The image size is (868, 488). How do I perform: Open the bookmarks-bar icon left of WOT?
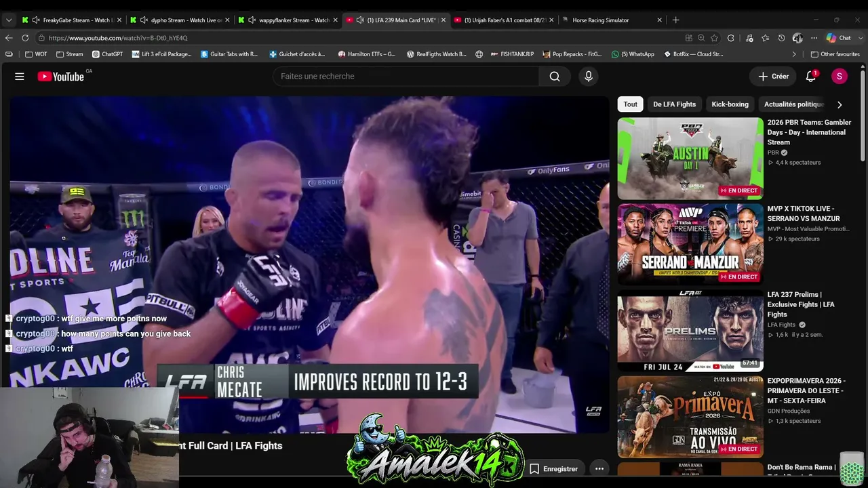(9, 54)
